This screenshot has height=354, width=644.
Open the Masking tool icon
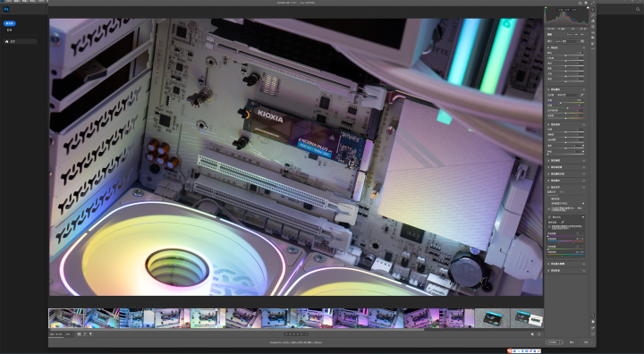[592, 27]
